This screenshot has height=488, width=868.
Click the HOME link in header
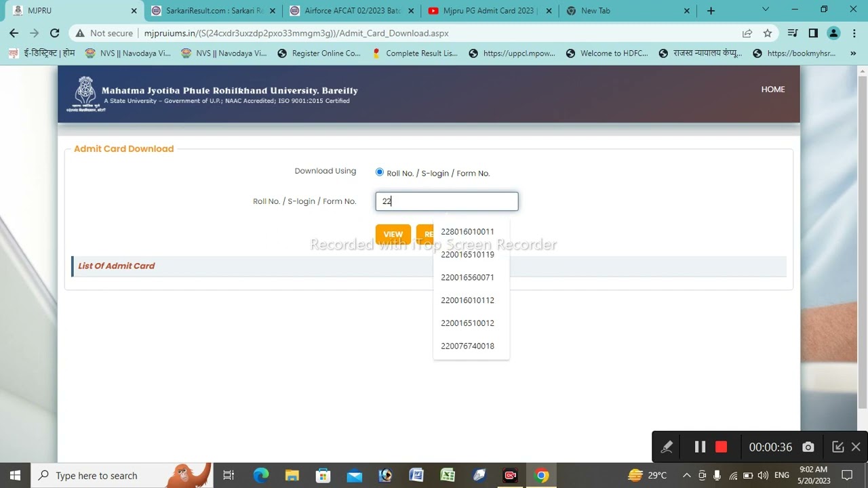(773, 89)
